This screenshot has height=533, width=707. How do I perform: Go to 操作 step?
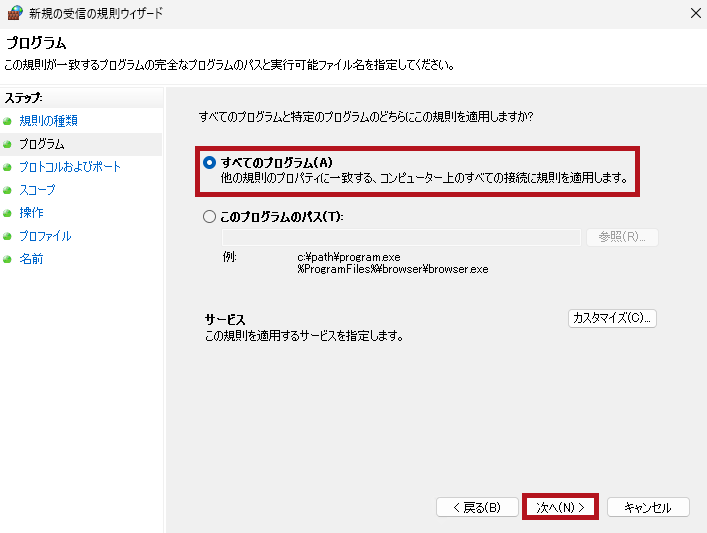tap(31, 213)
